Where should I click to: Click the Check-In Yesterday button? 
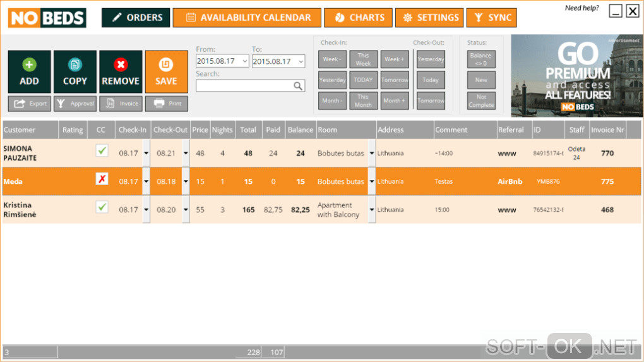332,80
